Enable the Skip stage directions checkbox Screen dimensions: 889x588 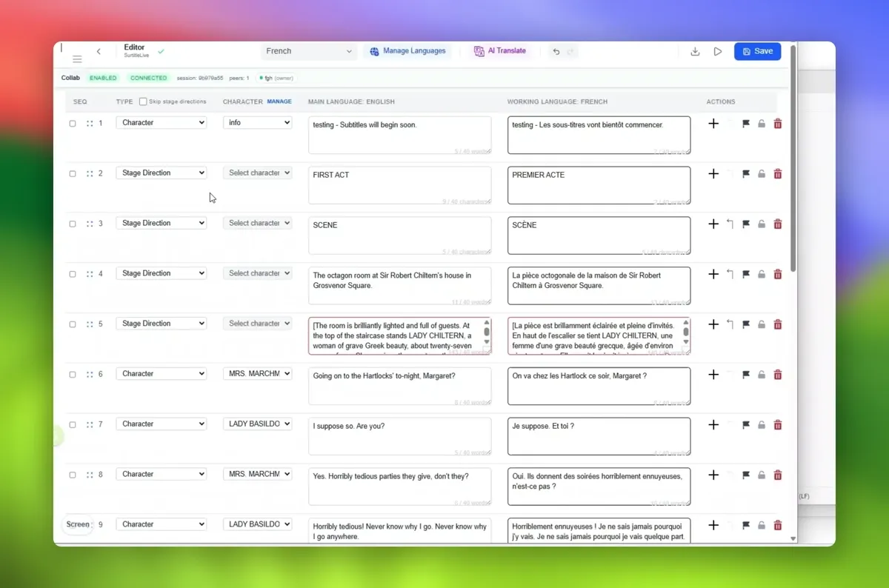coord(143,101)
